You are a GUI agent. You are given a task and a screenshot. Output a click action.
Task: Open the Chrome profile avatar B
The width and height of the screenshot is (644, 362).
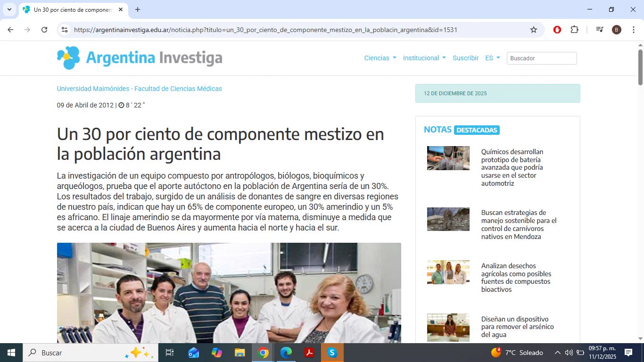click(617, 30)
